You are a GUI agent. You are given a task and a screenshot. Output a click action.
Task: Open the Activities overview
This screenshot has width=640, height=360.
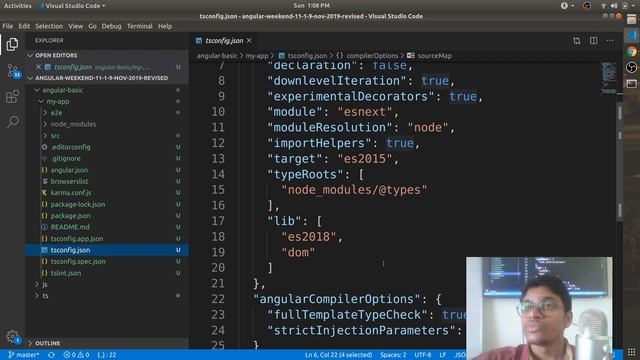18,6
